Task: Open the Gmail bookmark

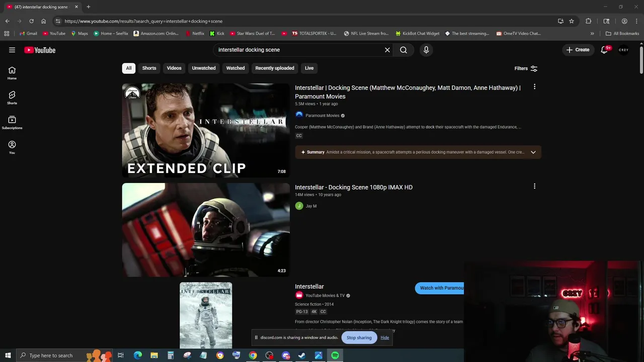Action: tap(28, 34)
